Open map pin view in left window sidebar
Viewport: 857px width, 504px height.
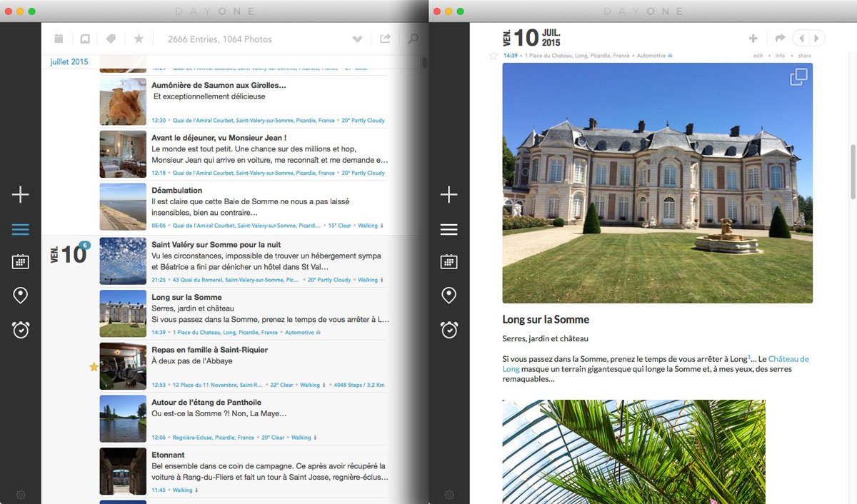click(x=20, y=295)
